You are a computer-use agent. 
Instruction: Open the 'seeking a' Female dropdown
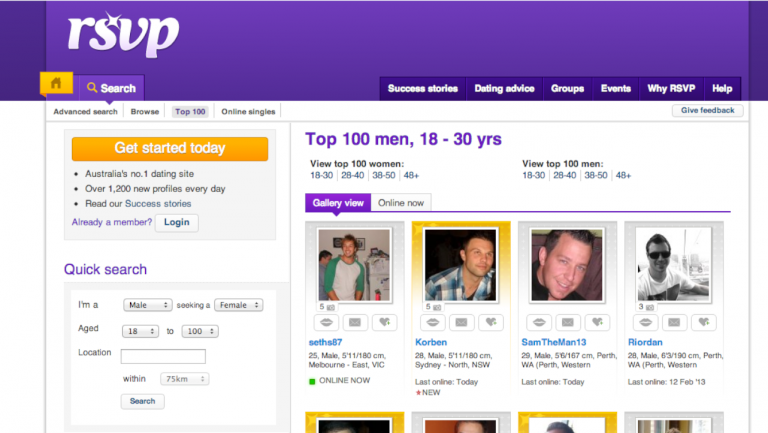click(239, 305)
